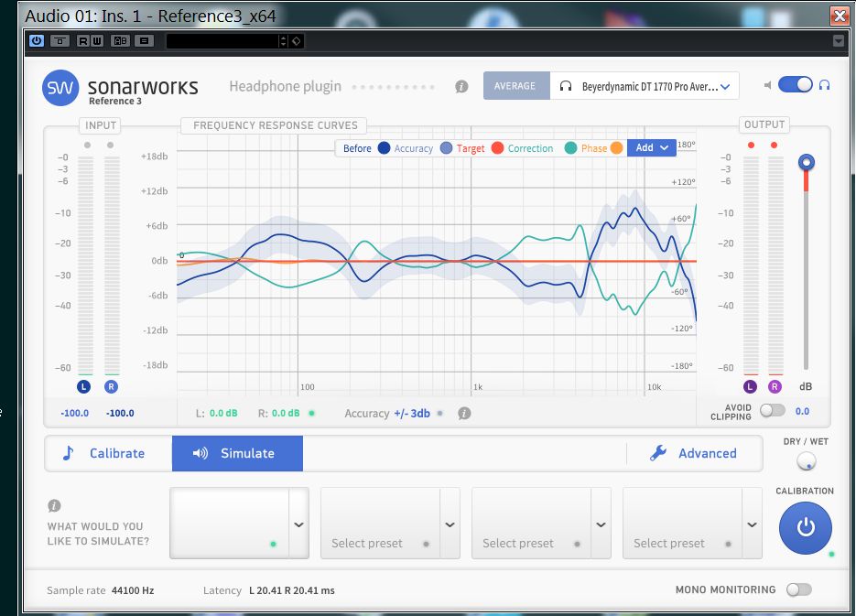Open the host toolbar menu arrow at right
The height and width of the screenshot is (616, 856).
coord(839,41)
